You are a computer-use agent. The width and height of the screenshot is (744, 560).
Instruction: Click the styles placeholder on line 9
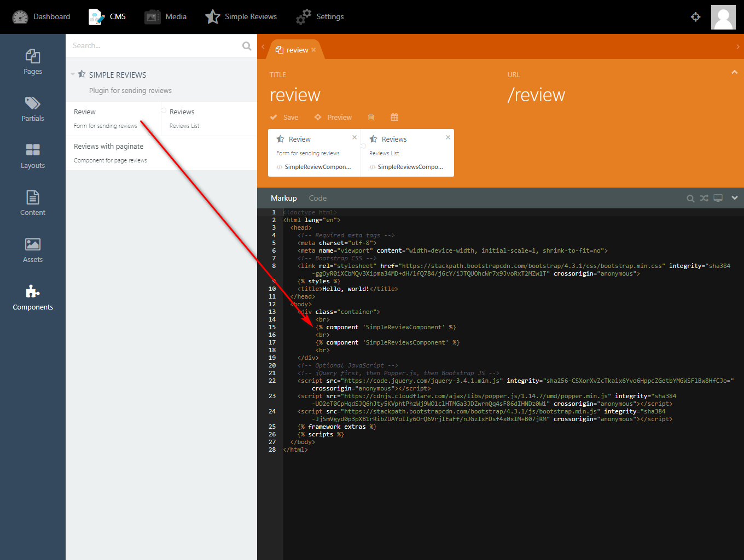click(x=319, y=281)
